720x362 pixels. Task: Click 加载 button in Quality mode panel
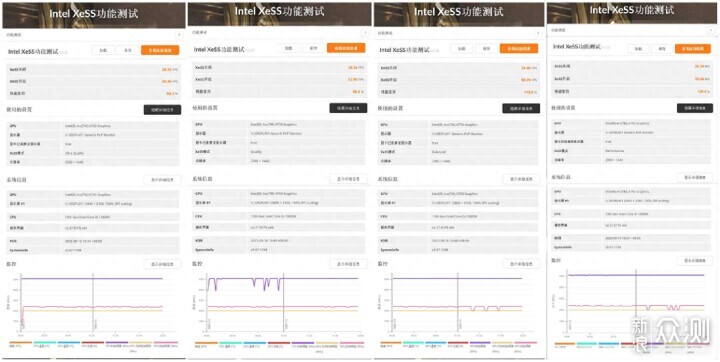click(289, 48)
